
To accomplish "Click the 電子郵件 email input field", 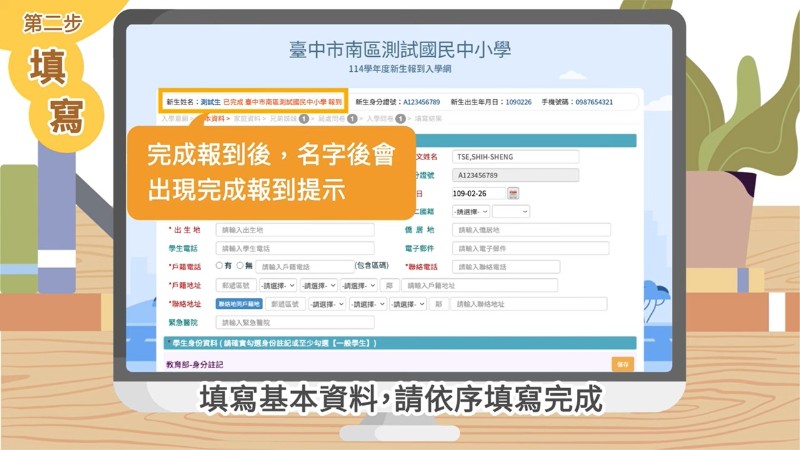I will point(530,248).
